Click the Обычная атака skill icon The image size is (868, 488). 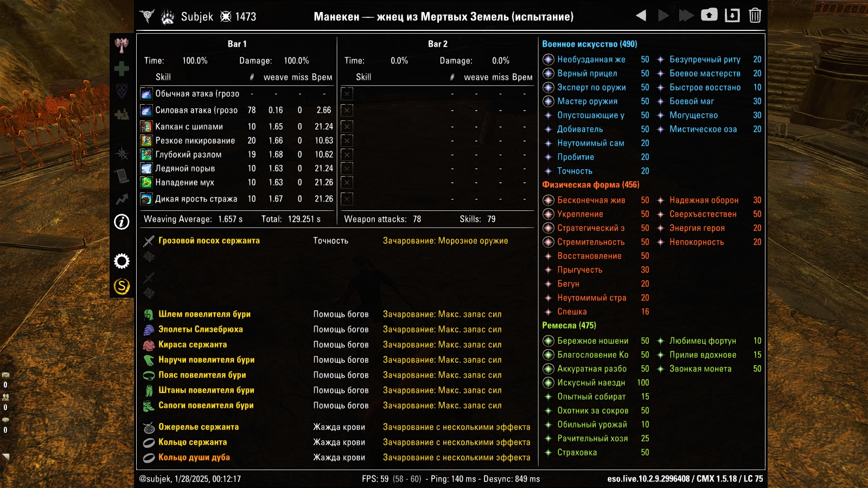point(146,94)
